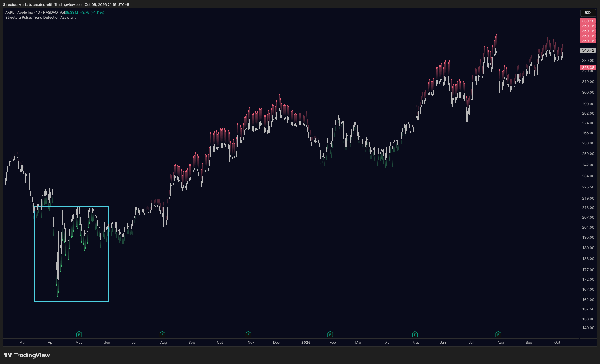
Task: Click the 167.00 price axis label
Action: (x=588, y=290)
